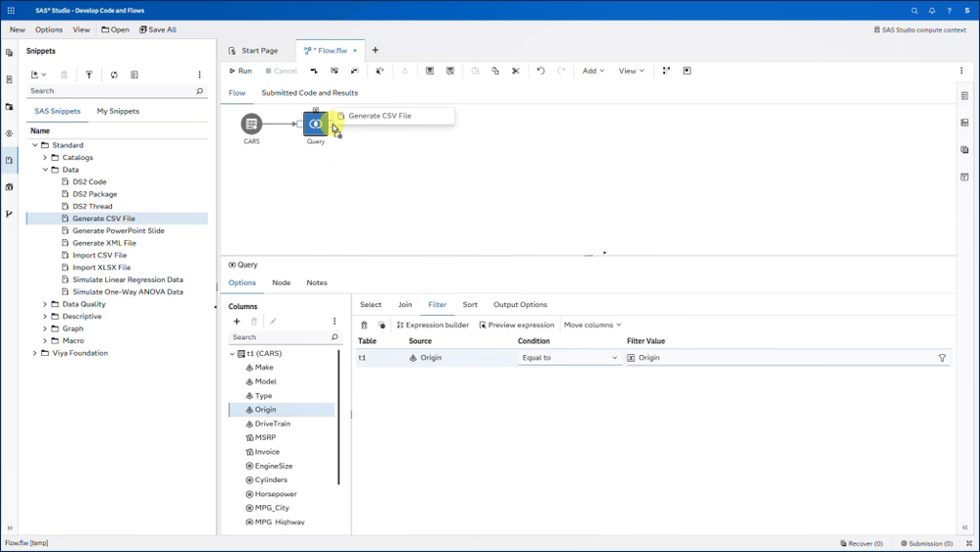Cut the selected node with scissors icon
Image resolution: width=980 pixels, height=552 pixels.
[x=516, y=71]
